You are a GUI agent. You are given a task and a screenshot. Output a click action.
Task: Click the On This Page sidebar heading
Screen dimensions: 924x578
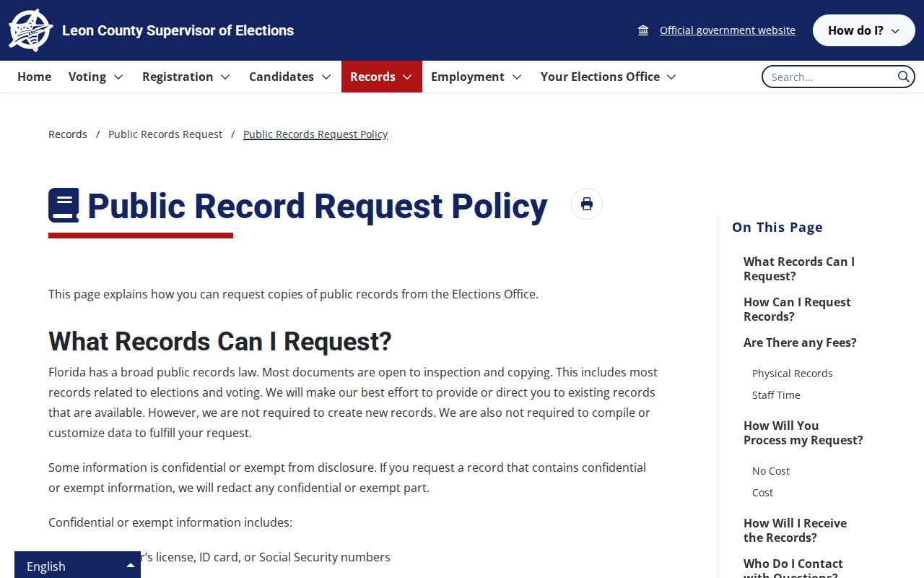click(x=777, y=228)
